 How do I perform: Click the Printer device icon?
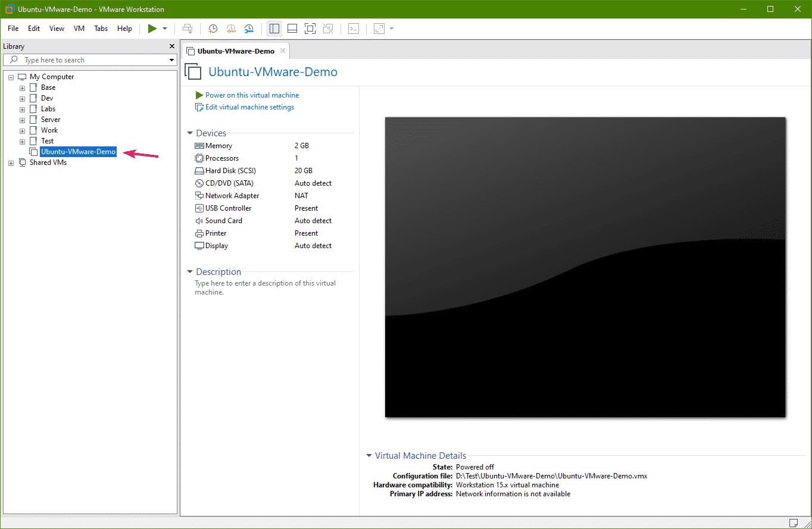[x=199, y=233]
